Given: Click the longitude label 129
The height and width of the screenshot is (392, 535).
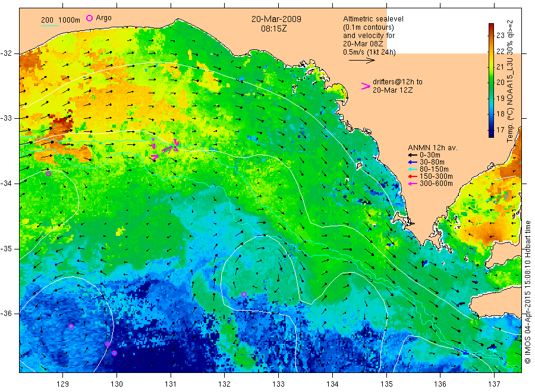Looking at the screenshot, I should [63, 384].
